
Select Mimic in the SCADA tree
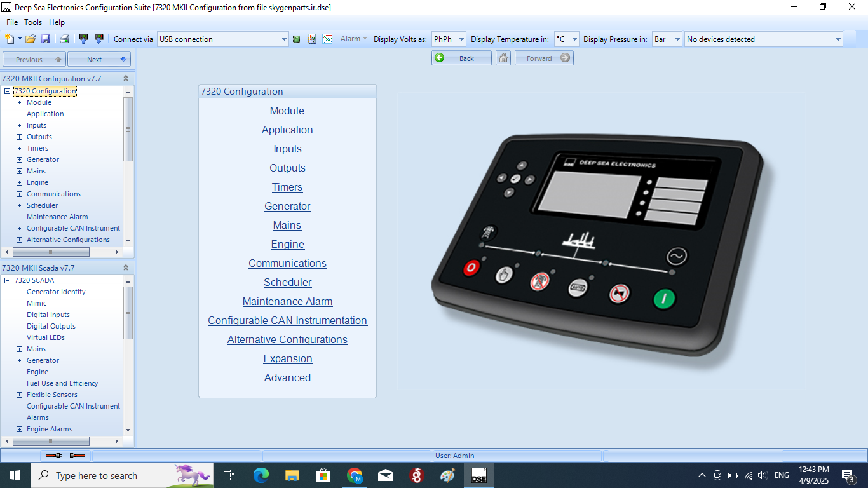(x=37, y=303)
